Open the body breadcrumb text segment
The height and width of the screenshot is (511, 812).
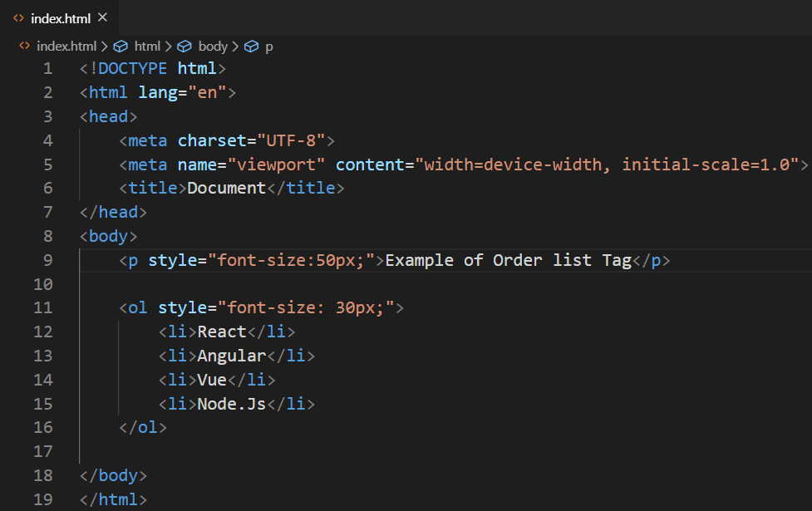(x=213, y=47)
